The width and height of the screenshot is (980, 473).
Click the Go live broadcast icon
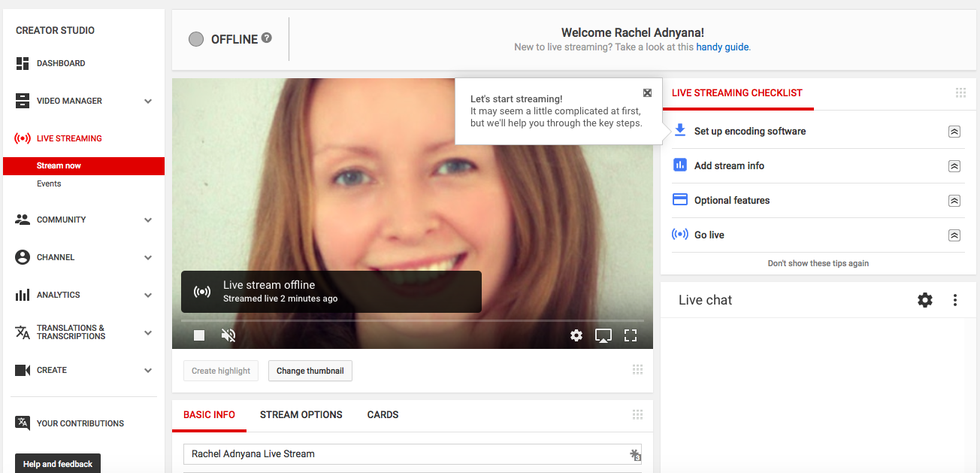680,235
